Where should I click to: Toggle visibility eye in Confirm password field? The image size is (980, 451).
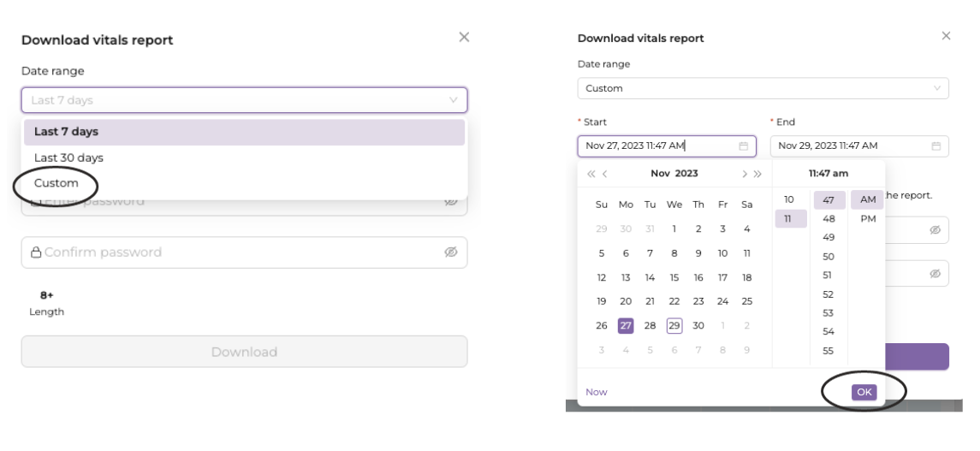(450, 252)
